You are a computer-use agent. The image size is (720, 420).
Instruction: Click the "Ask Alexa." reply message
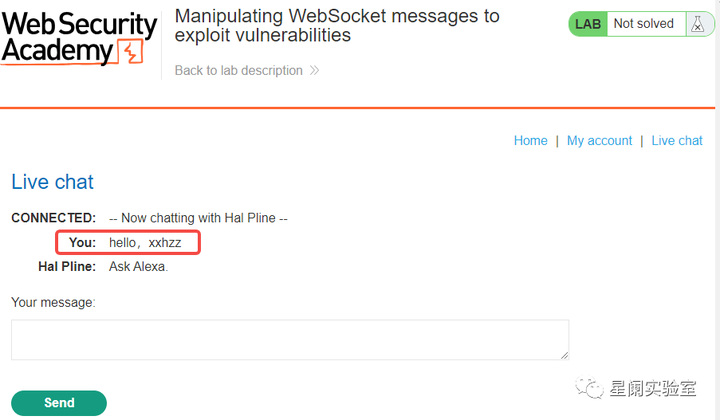tap(138, 267)
